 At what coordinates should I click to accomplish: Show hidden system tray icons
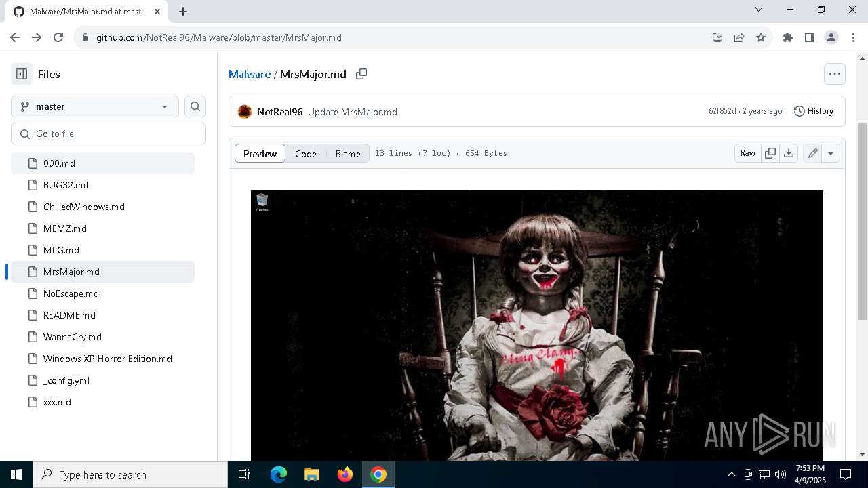tap(731, 474)
